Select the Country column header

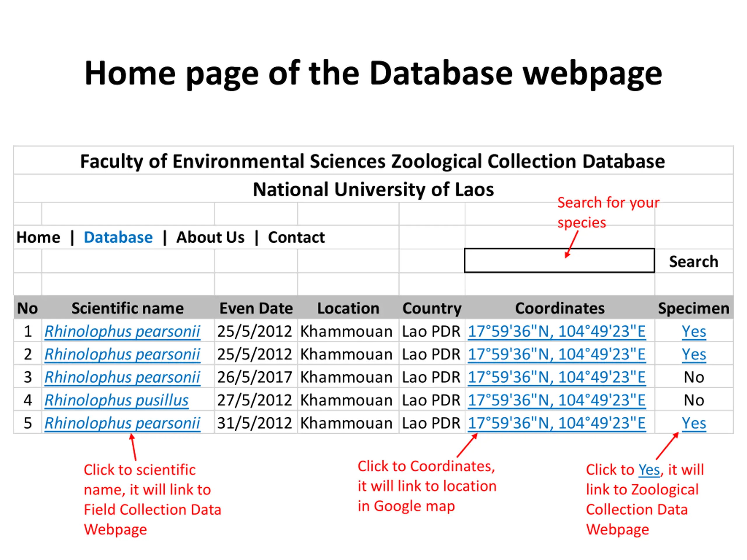coord(432,308)
